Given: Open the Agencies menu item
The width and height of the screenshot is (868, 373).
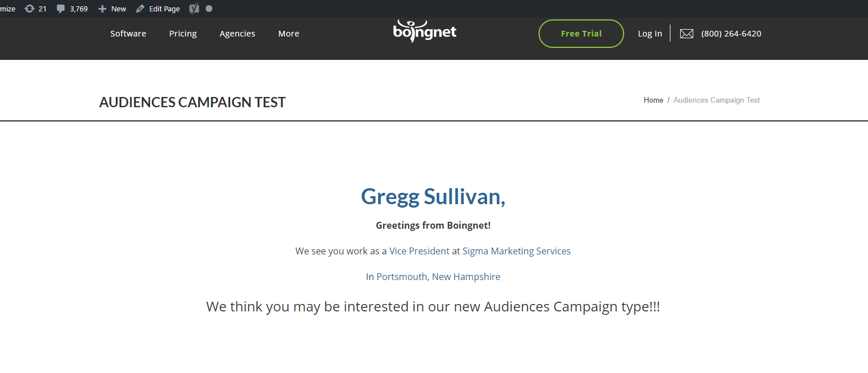Looking at the screenshot, I should 237,34.
